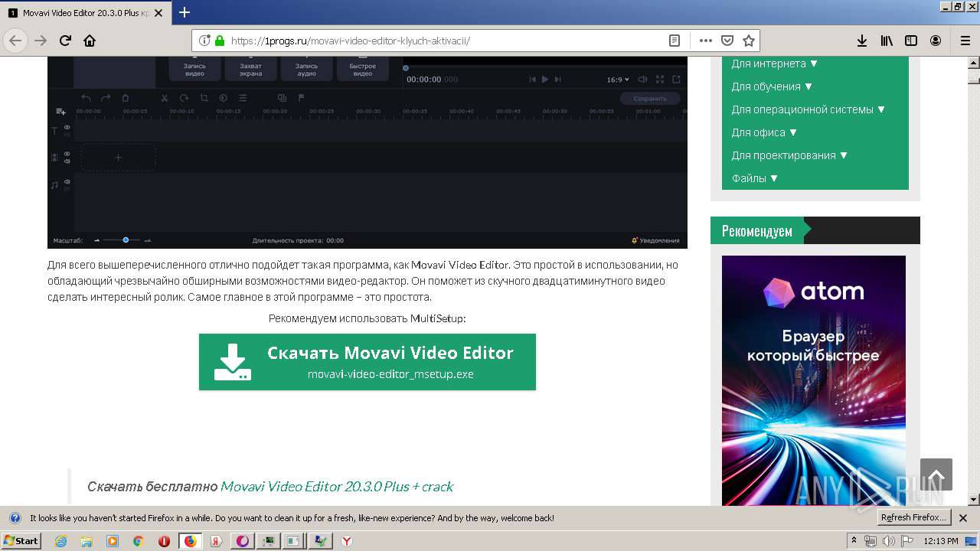980x551 pixels.
Task: Click the Рекомендуем sidebar heading
Action: coord(756,230)
